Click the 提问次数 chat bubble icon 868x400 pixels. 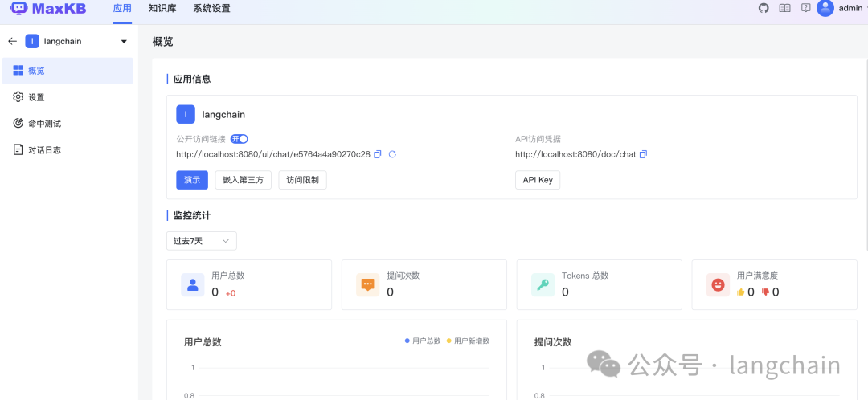pos(367,285)
